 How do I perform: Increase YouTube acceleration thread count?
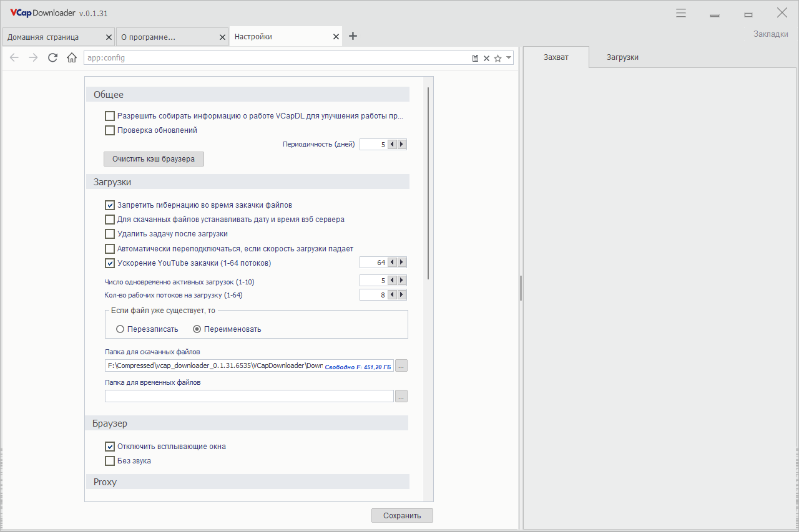tap(402, 263)
